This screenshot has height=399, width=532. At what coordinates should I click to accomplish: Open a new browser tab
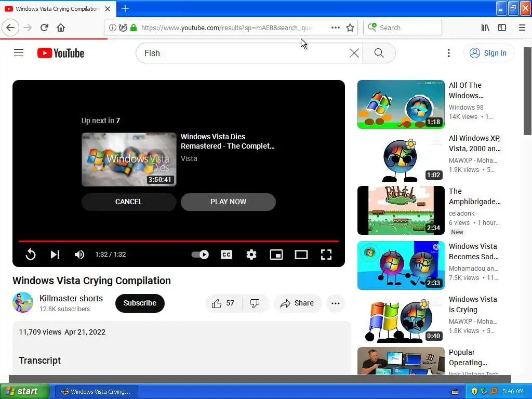click(125, 8)
